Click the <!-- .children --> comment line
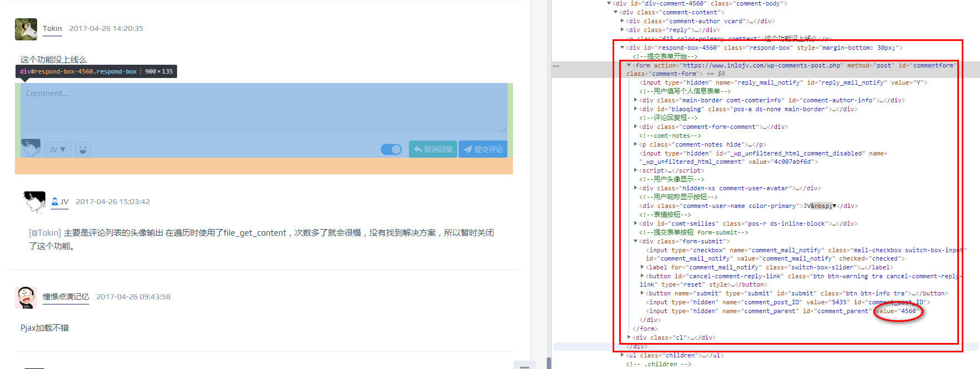The width and height of the screenshot is (980, 369). (659, 364)
